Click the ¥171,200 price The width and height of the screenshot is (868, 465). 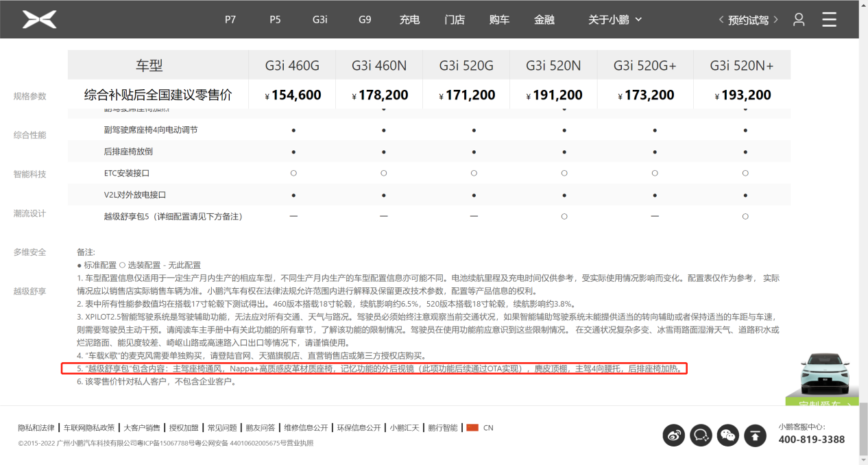467,95
